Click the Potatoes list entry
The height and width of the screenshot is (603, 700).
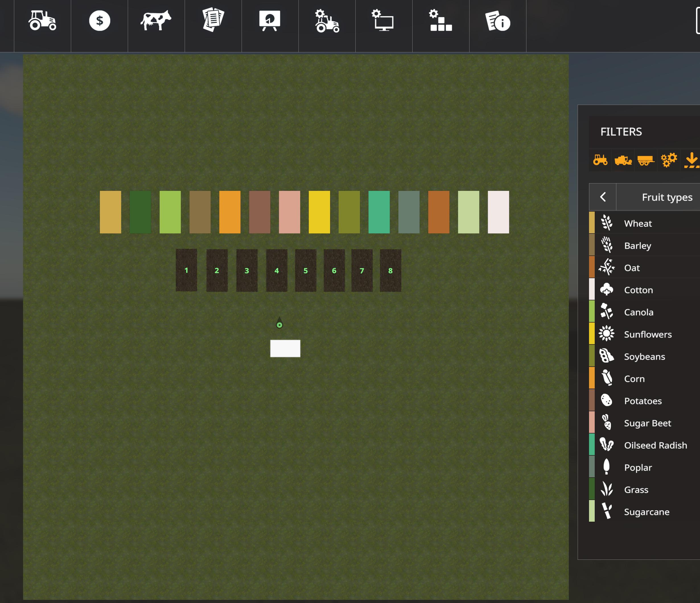tap(644, 400)
